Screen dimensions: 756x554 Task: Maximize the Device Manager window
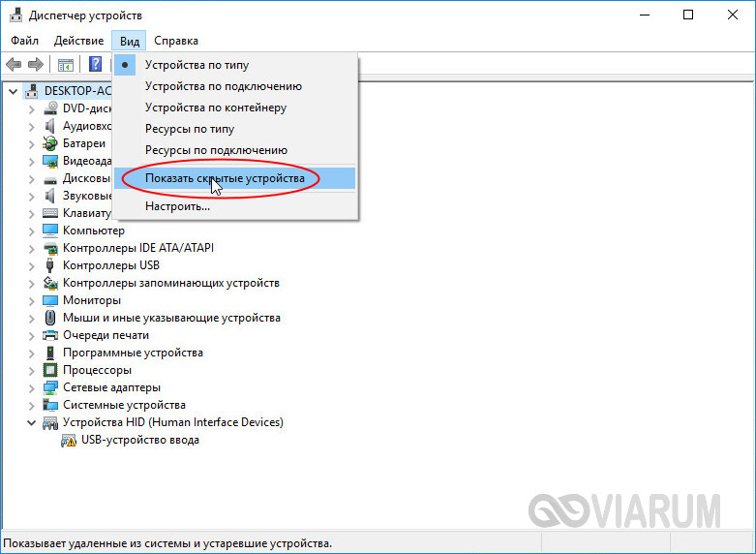[x=688, y=15]
